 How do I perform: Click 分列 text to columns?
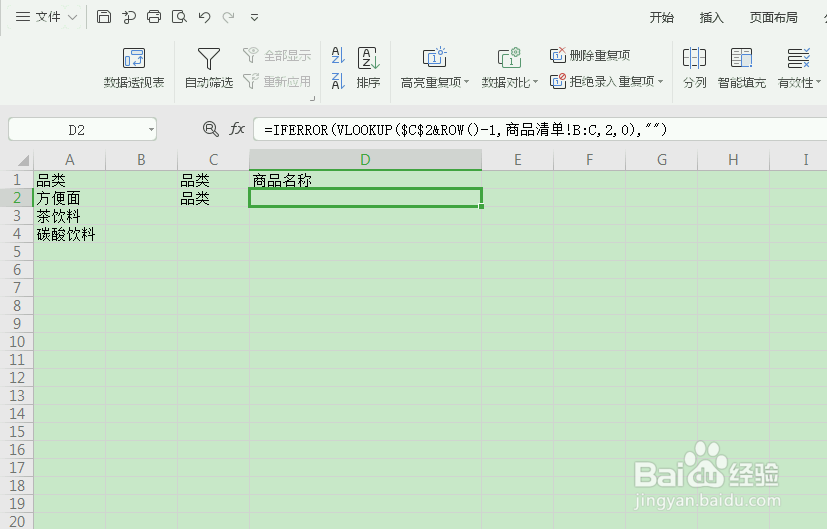point(694,68)
